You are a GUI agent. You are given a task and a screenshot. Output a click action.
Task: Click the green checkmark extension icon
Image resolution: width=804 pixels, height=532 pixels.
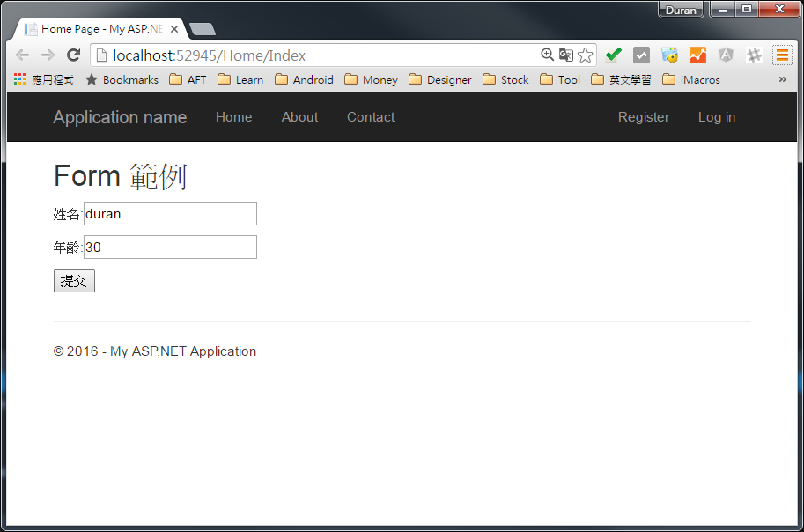[x=613, y=55]
